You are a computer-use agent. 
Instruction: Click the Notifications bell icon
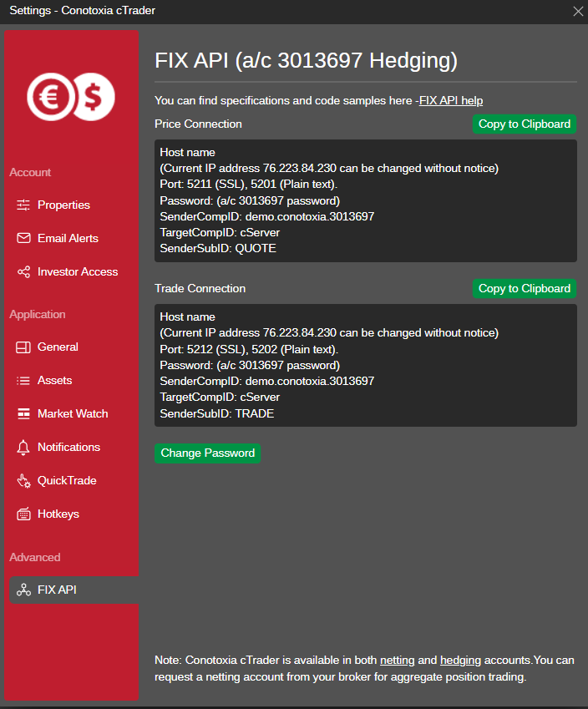click(23, 447)
